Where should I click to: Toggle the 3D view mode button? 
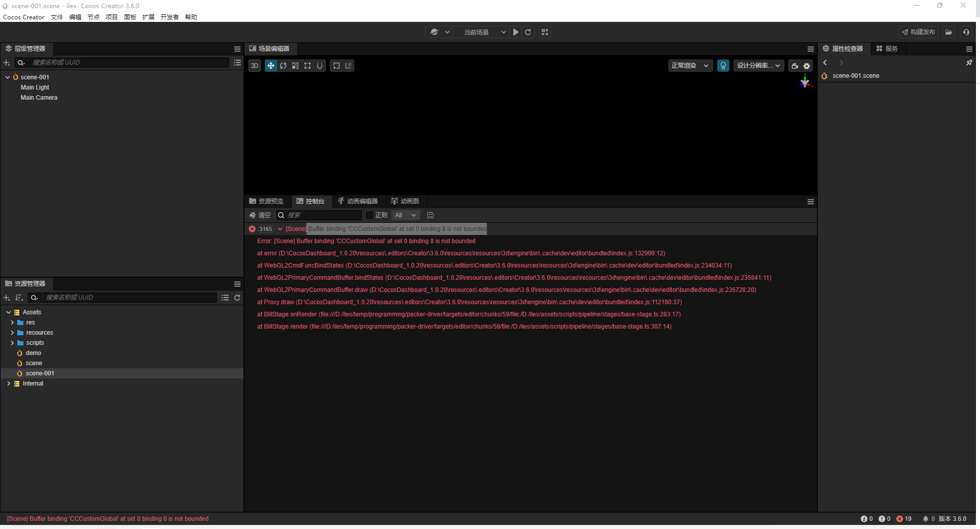254,66
